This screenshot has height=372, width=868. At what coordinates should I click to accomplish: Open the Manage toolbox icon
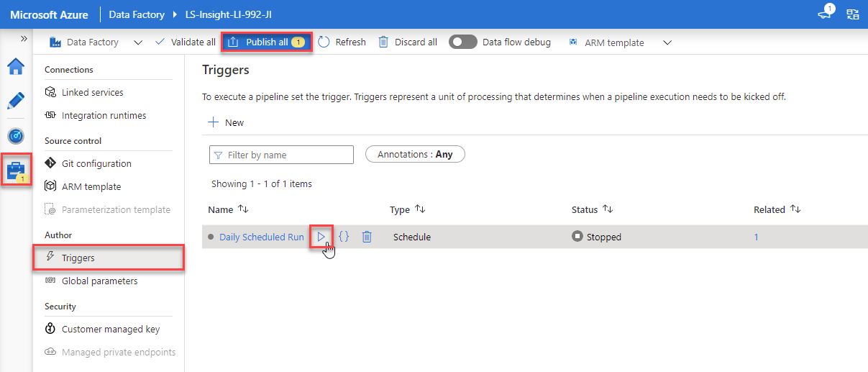click(x=16, y=170)
